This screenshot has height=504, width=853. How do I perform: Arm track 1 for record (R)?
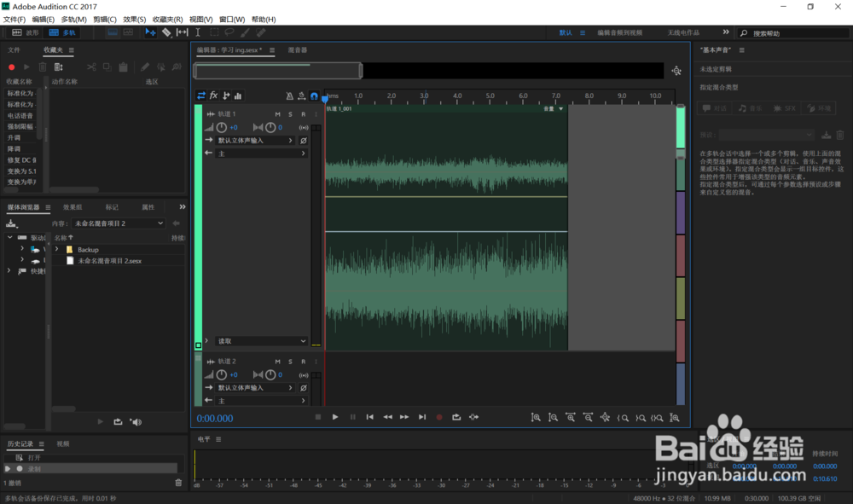tap(304, 114)
